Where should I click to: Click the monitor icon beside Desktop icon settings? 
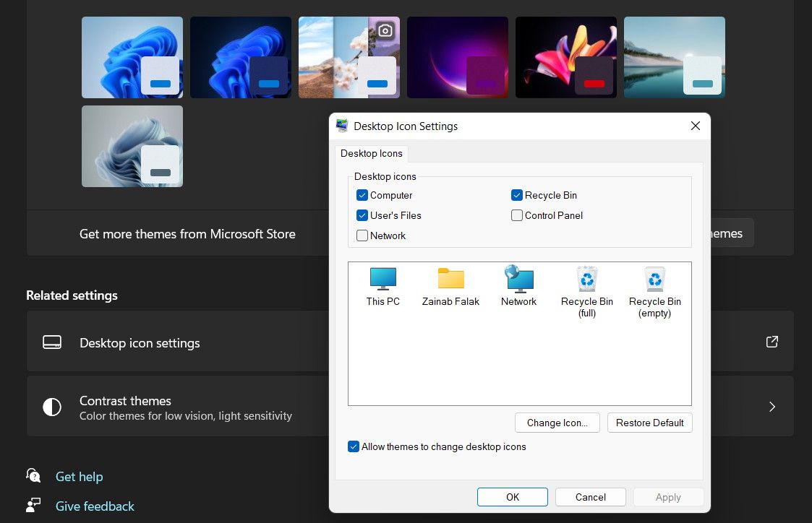52,342
